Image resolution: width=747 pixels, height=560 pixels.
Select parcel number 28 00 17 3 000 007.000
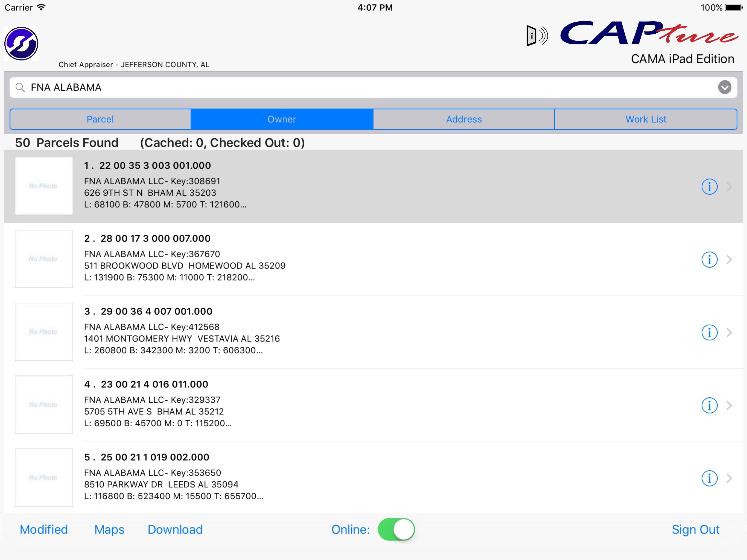point(156,238)
